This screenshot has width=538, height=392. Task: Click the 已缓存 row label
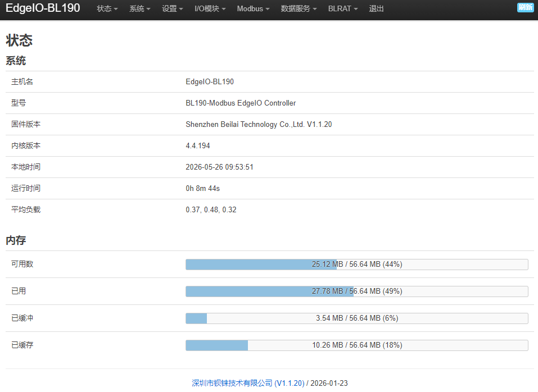22,345
